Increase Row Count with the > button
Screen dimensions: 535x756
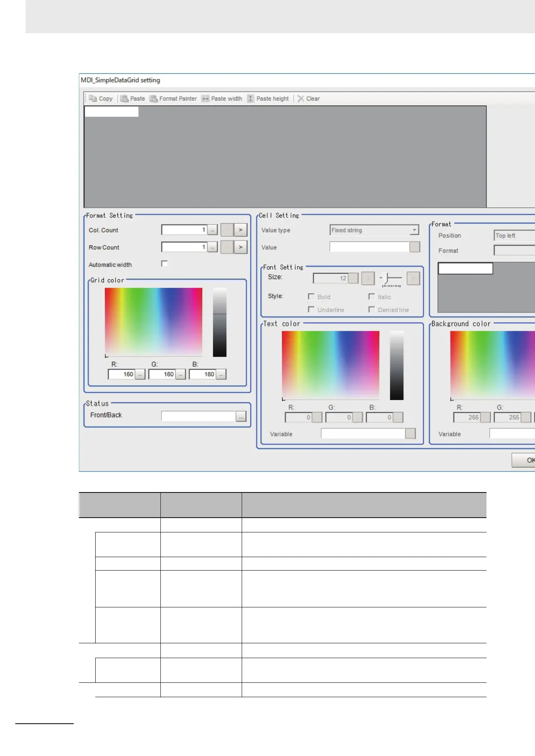coord(241,247)
